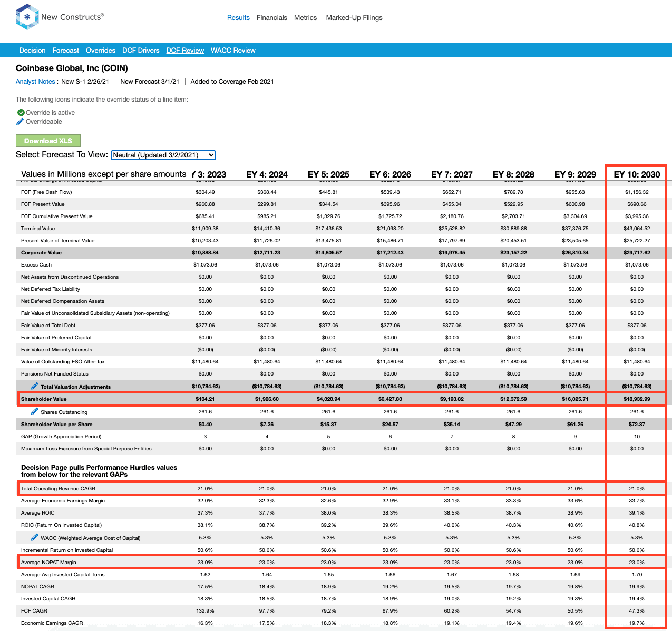Click the Economic Earnings CAGR row label
Screen dimensions: 672x631
pos(52,623)
